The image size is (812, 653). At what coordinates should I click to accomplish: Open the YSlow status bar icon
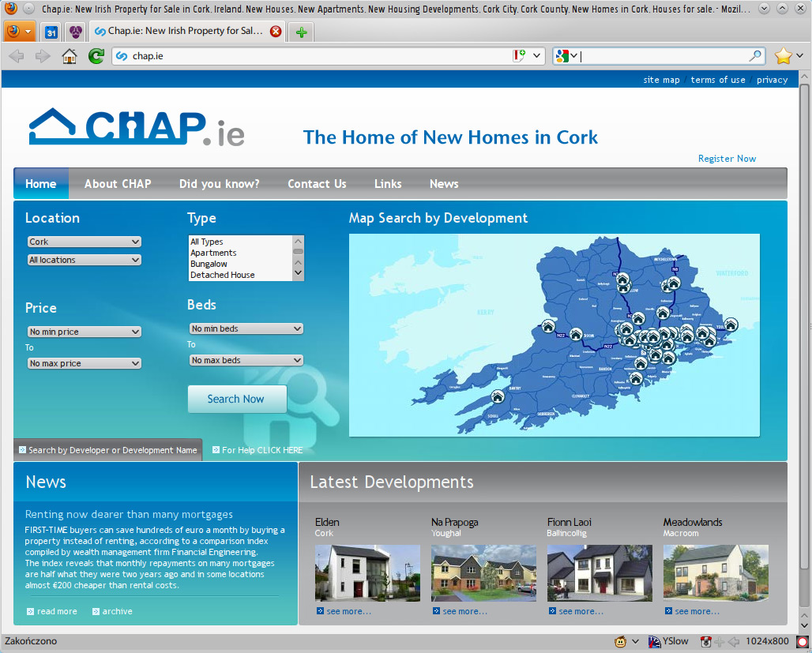(668, 641)
